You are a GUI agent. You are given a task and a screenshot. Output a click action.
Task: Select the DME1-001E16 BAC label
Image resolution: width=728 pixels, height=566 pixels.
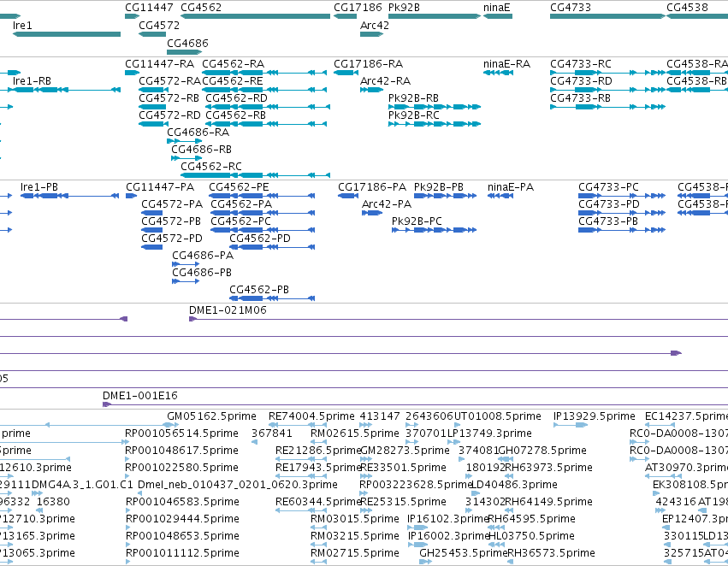tap(140, 396)
